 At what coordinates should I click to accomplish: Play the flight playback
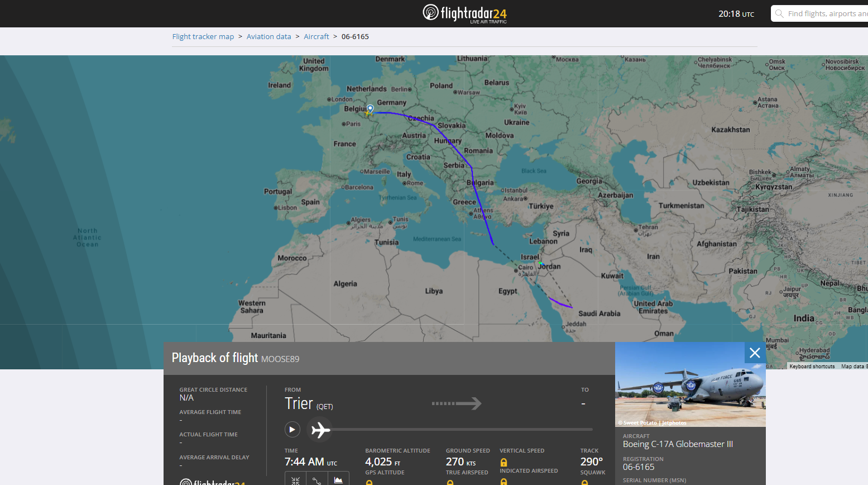292,430
